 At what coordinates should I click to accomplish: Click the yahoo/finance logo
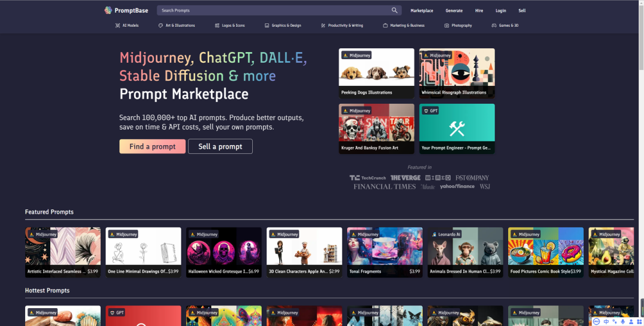457,187
